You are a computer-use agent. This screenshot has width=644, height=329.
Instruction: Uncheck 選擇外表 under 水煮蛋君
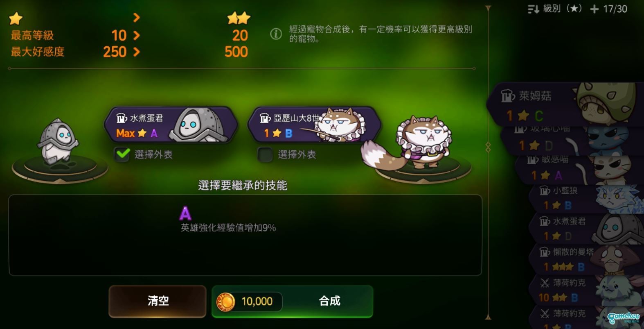tap(122, 154)
